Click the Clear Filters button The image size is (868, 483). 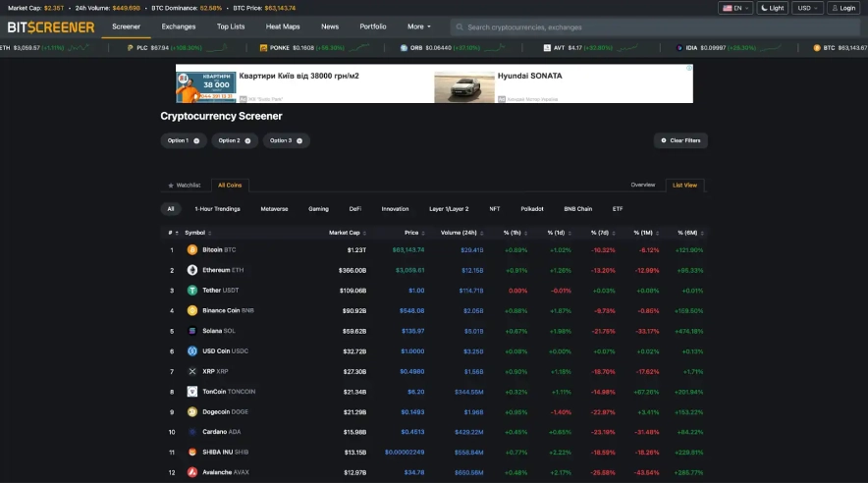[680, 140]
